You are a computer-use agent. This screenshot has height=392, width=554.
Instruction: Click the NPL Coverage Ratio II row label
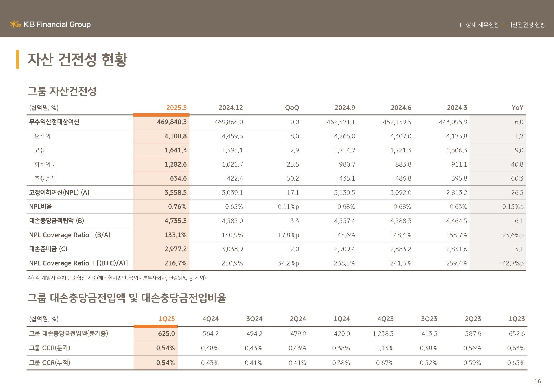pyautogui.click(x=78, y=263)
